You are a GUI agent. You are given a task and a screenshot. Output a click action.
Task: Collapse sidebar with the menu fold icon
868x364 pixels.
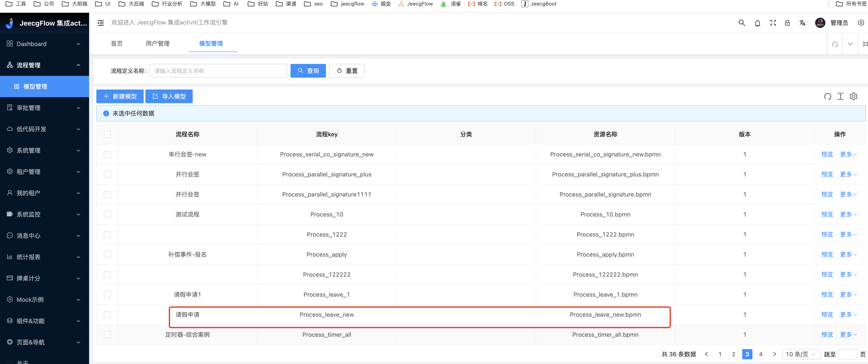pos(100,23)
